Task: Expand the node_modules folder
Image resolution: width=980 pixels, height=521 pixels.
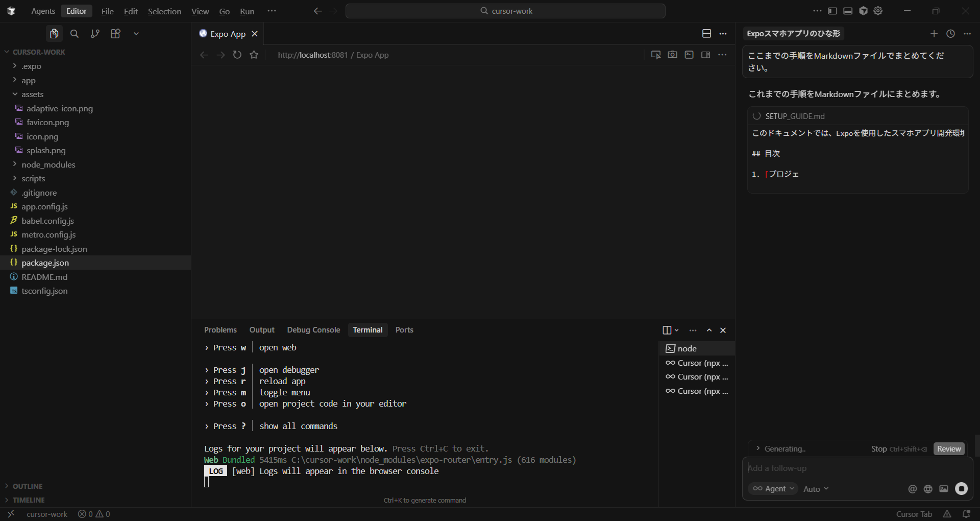Action: coord(48,164)
